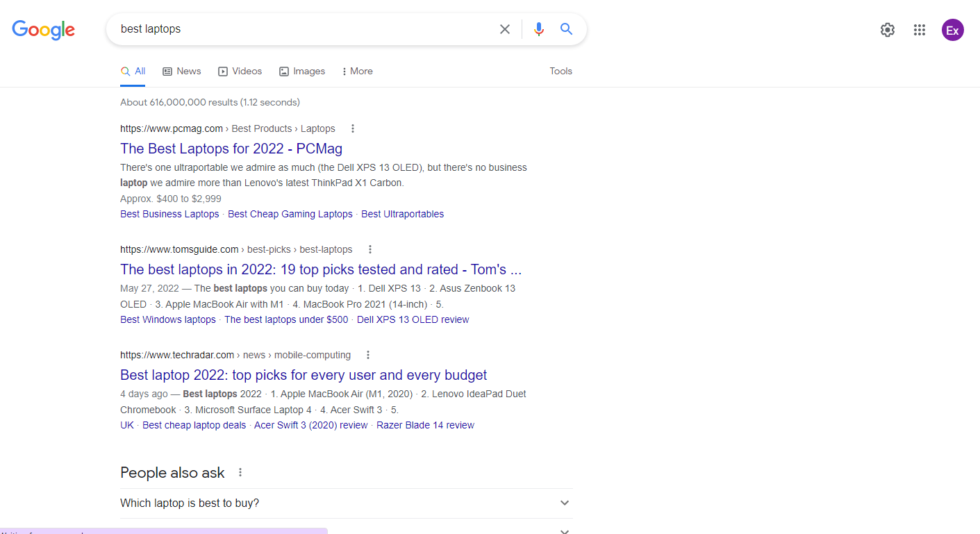This screenshot has height=534, width=980.
Task: Open the Best Cheap Gaming Laptops sitelink
Action: click(290, 214)
